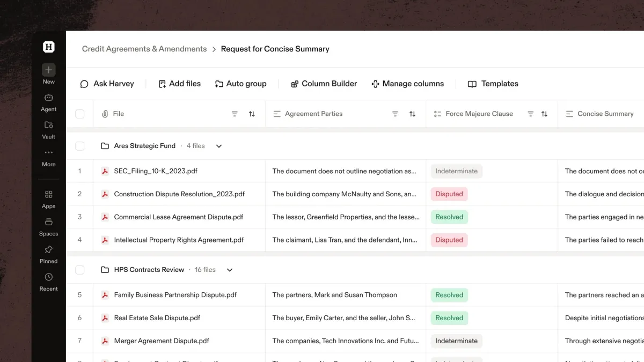Open Family Business Partnership Dispute.pdf
The image size is (644, 362).
pyautogui.click(x=175, y=295)
